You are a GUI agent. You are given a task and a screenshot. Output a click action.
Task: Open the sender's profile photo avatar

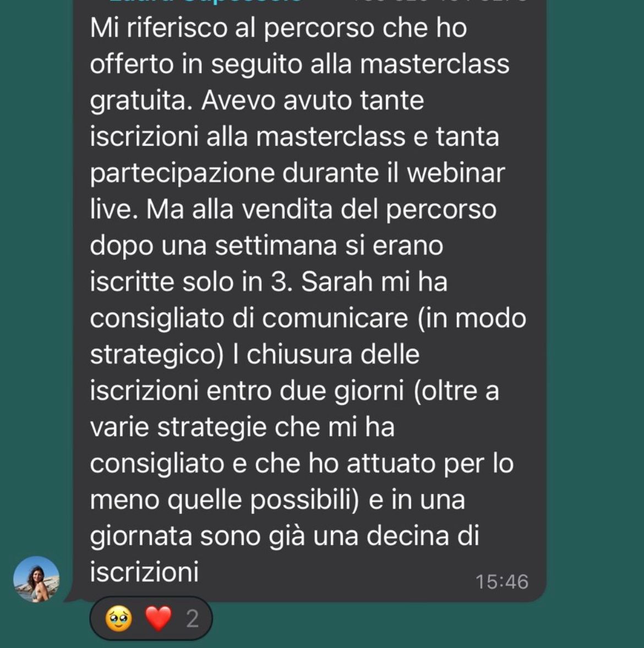coord(36,579)
